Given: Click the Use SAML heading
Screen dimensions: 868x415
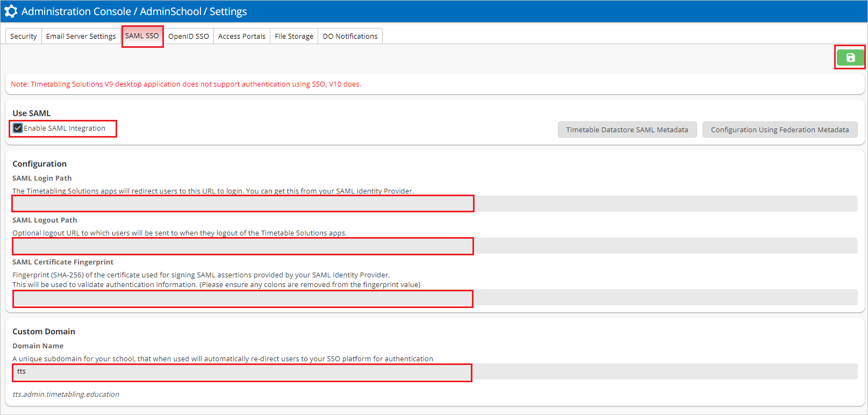Looking at the screenshot, I should (x=32, y=113).
